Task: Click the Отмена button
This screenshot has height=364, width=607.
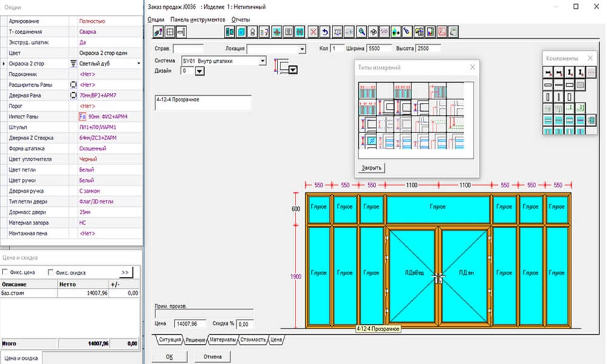Action: click(x=212, y=356)
